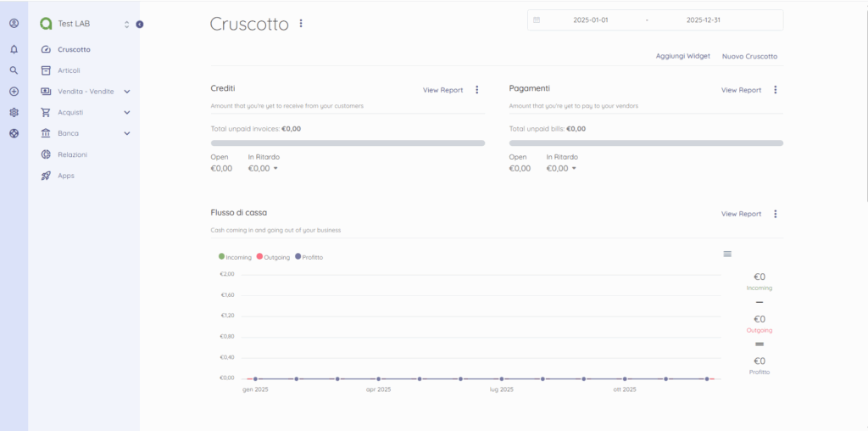
Task: Open the notifications bell
Action: [14, 49]
